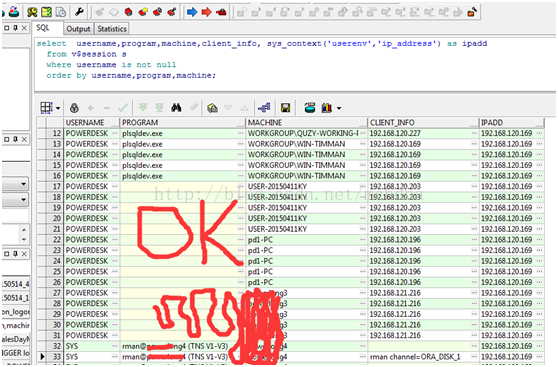Click the chart books icon

point(327,108)
